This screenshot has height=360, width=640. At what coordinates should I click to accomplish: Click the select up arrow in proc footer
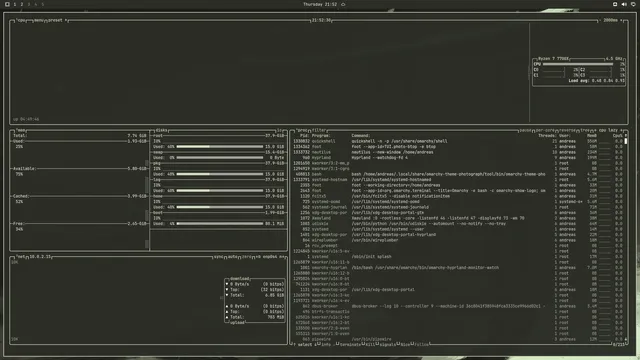[294, 344]
